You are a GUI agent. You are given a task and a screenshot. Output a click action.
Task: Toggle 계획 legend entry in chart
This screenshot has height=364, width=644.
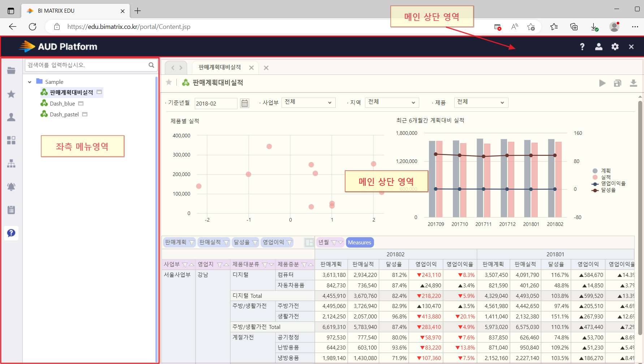(x=602, y=171)
